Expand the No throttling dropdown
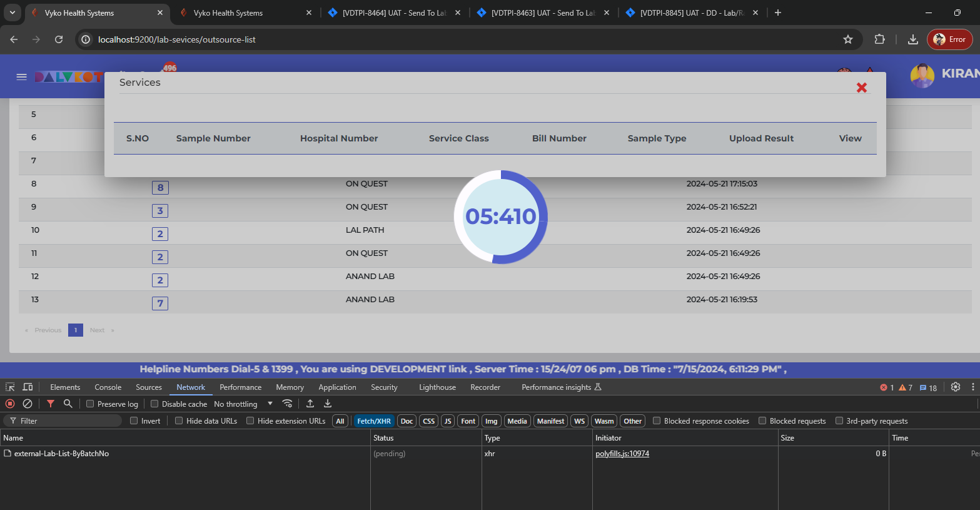Screen dimensions: 980x510 click(244, 404)
